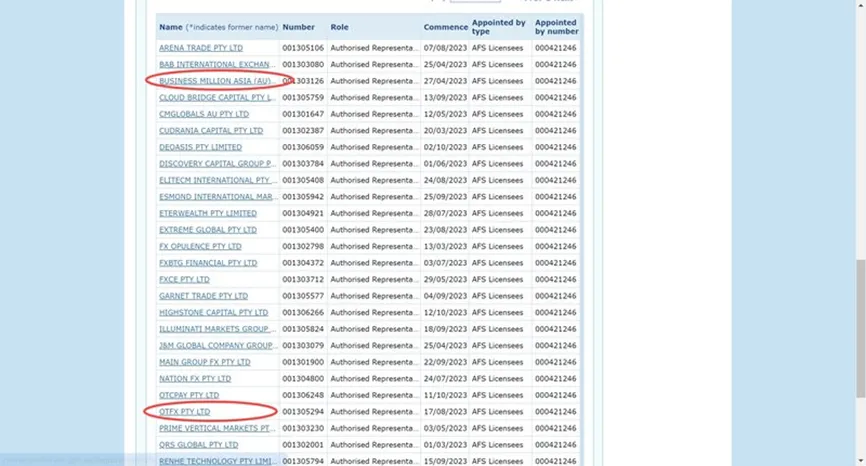Click 000421246 in QRS GLOBAL row
866x466 pixels.
(x=556, y=446)
